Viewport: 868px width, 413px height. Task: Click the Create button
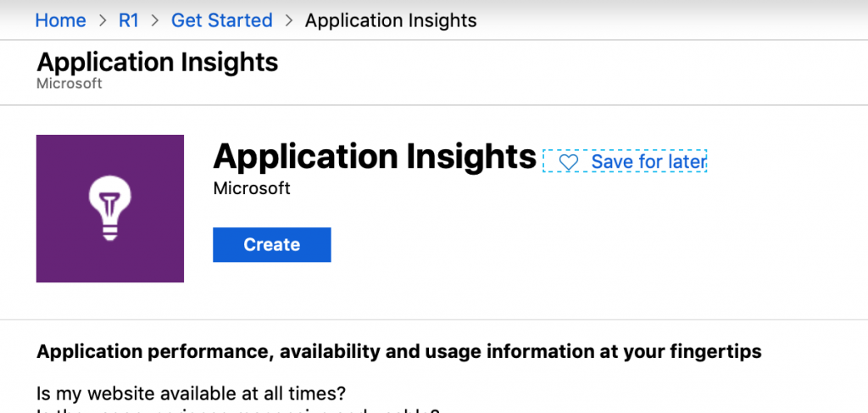click(272, 245)
